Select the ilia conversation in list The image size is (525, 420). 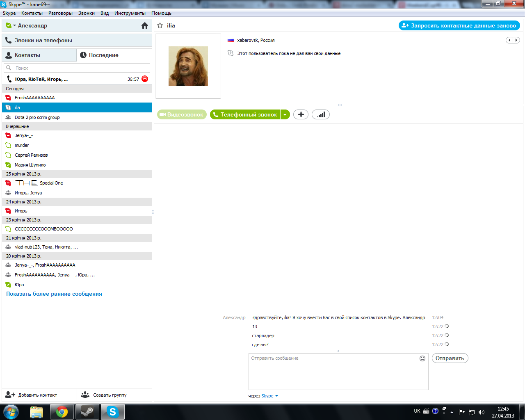(x=77, y=107)
